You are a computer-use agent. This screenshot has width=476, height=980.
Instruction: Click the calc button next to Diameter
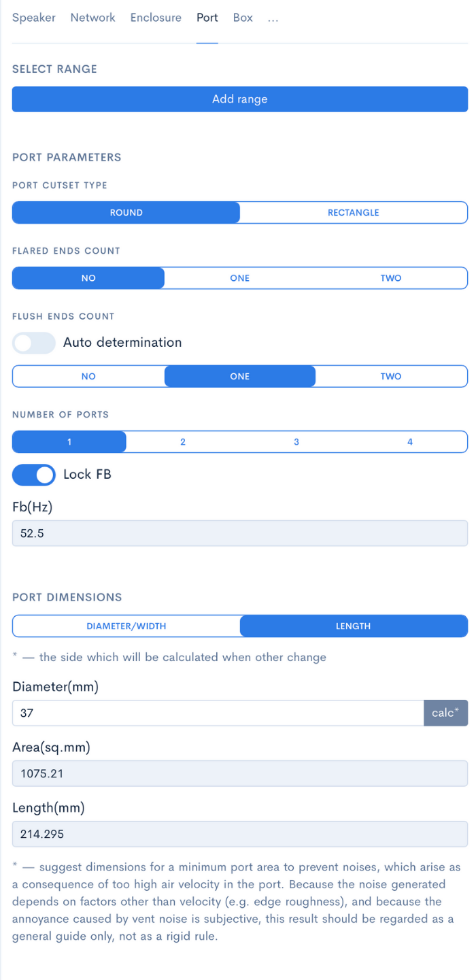[x=446, y=712]
